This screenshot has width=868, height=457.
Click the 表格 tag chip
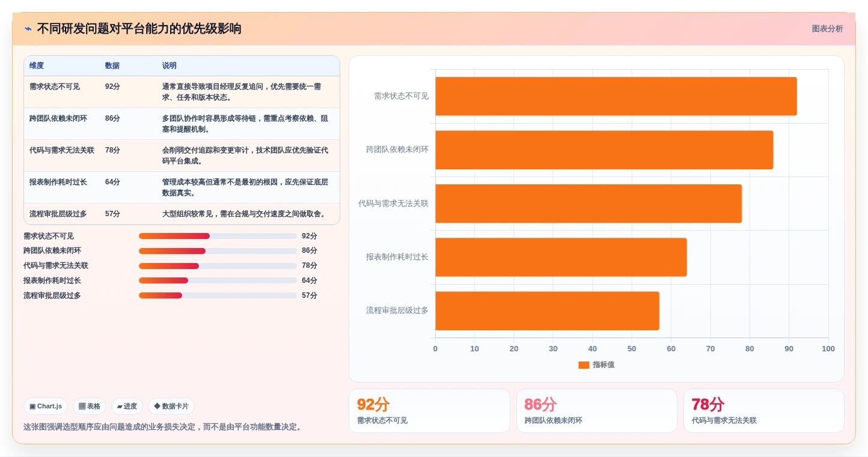[x=90, y=407]
